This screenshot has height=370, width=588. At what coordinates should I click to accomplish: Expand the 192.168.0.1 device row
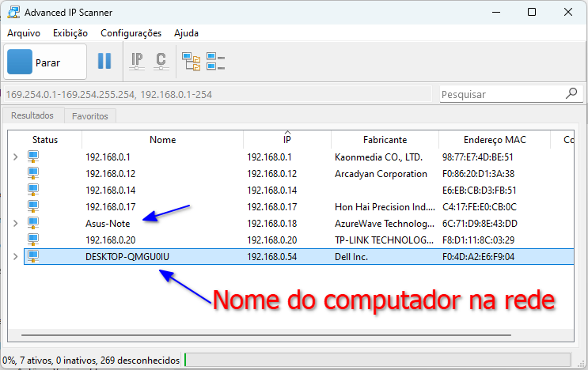click(15, 157)
